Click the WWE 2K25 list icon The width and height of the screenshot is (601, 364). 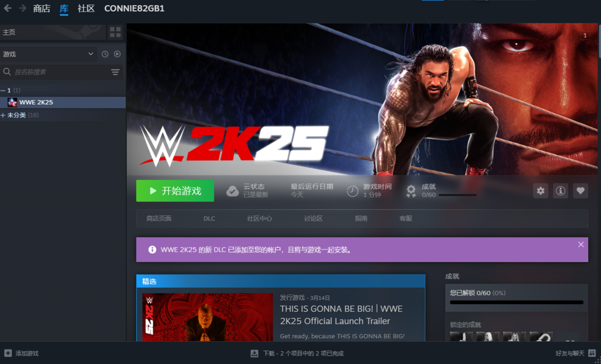coord(12,102)
